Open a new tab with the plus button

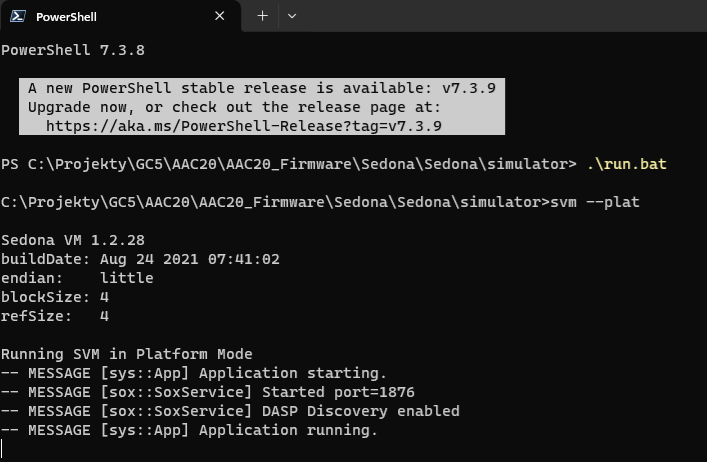263,16
